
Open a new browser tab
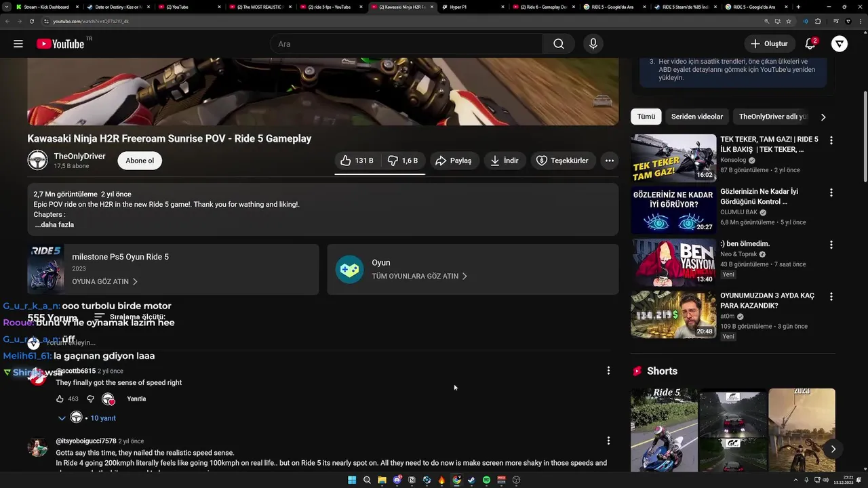pyautogui.click(x=798, y=7)
